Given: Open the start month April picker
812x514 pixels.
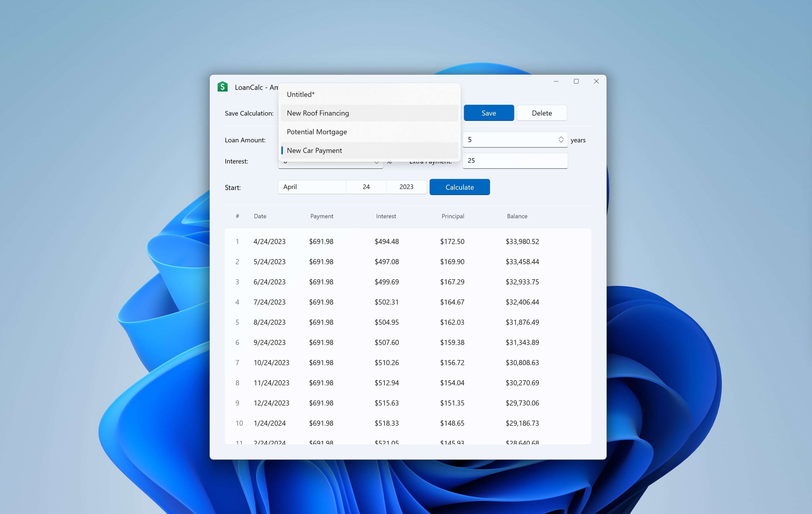Looking at the screenshot, I should [x=312, y=187].
